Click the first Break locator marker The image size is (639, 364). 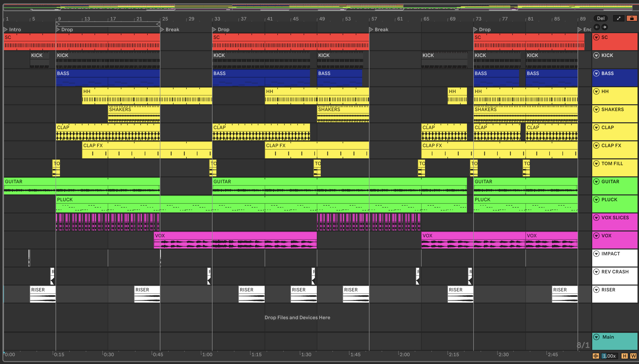point(162,29)
